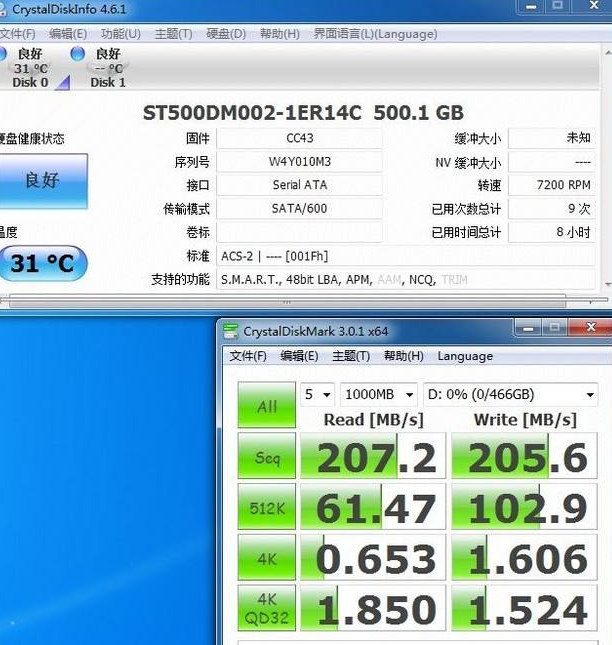Click 512K write result 102.9

tap(524, 506)
